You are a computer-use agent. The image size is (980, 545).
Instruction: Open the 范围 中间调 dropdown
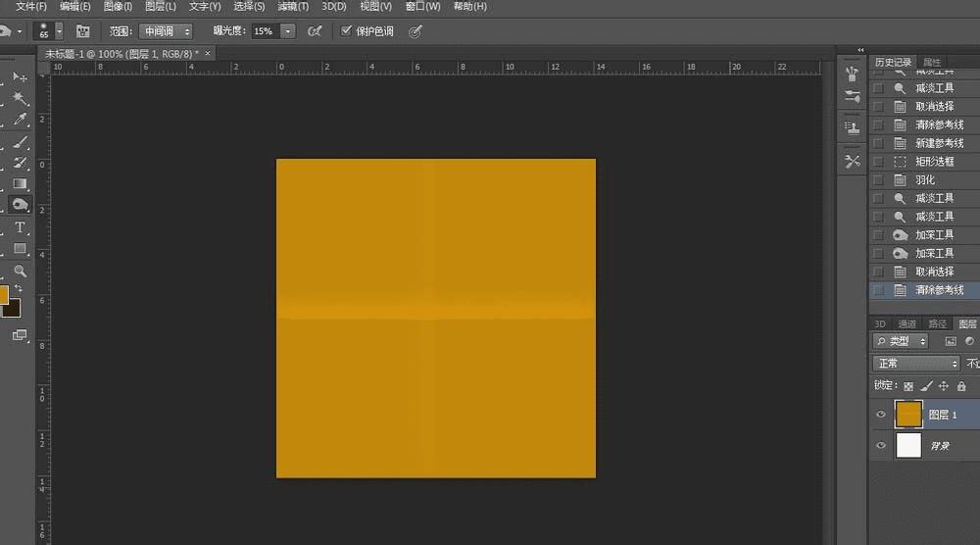(166, 31)
